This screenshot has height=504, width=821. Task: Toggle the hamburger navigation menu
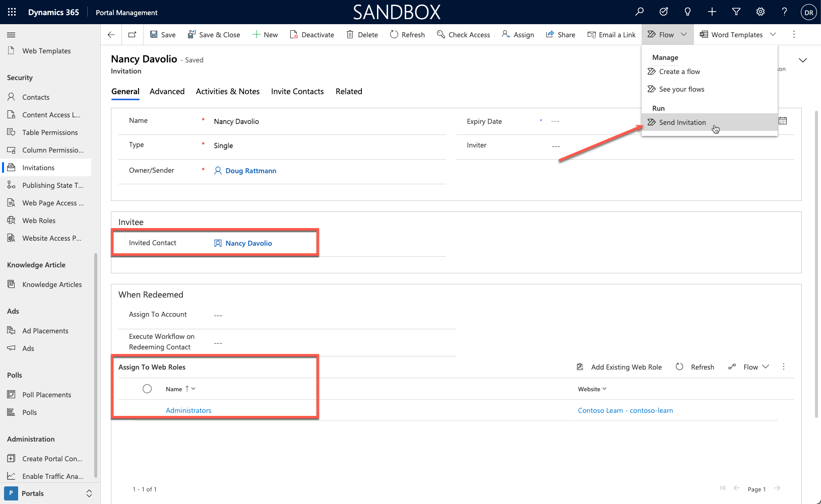pos(11,35)
